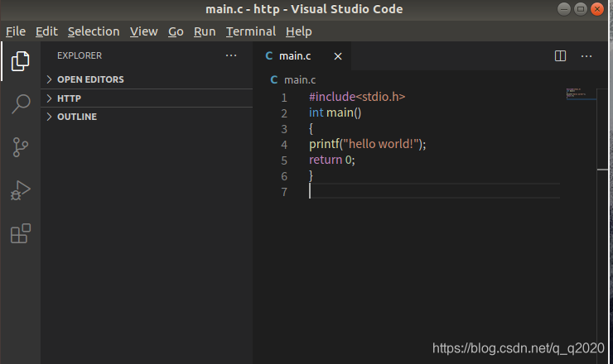The width and height of the screenshot is (613, 364).
Task: Open the Help menu
Action: pyautogui.click(x=299, y=31)
